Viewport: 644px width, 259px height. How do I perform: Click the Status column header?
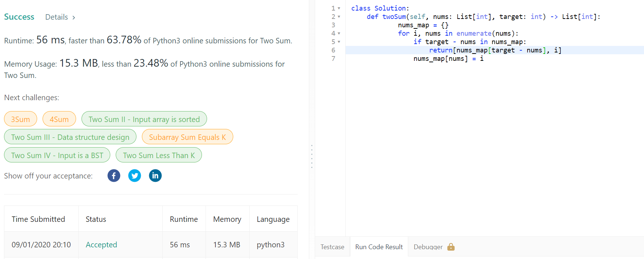coord(96,219)
